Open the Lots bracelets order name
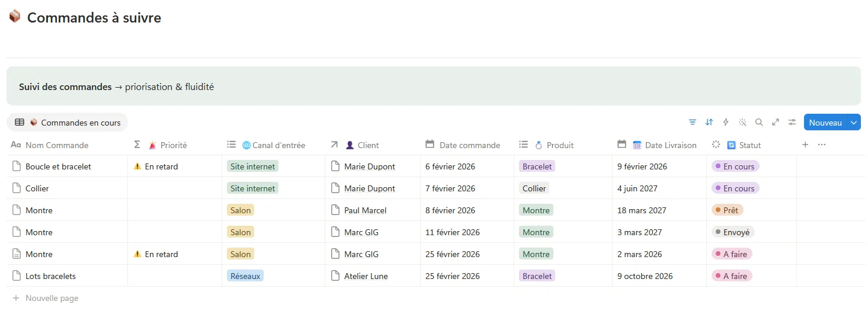Screen dimensions: 868x311 coord(50,276)
